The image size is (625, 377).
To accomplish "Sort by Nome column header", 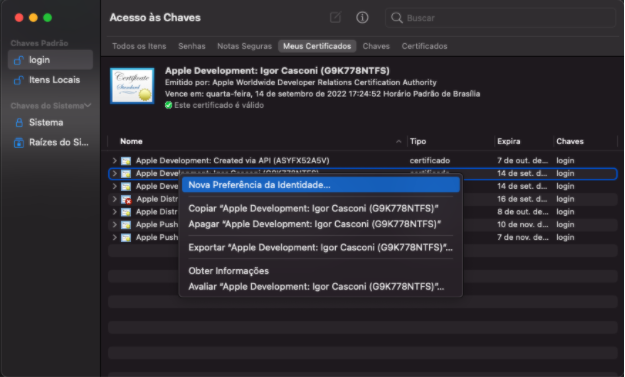I will click(131, 141).
